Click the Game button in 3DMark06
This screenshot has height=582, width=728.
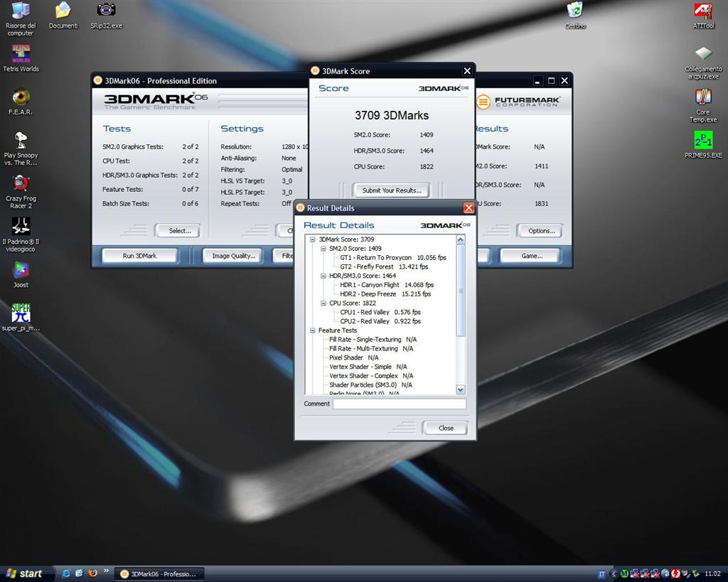click(532, 256)
